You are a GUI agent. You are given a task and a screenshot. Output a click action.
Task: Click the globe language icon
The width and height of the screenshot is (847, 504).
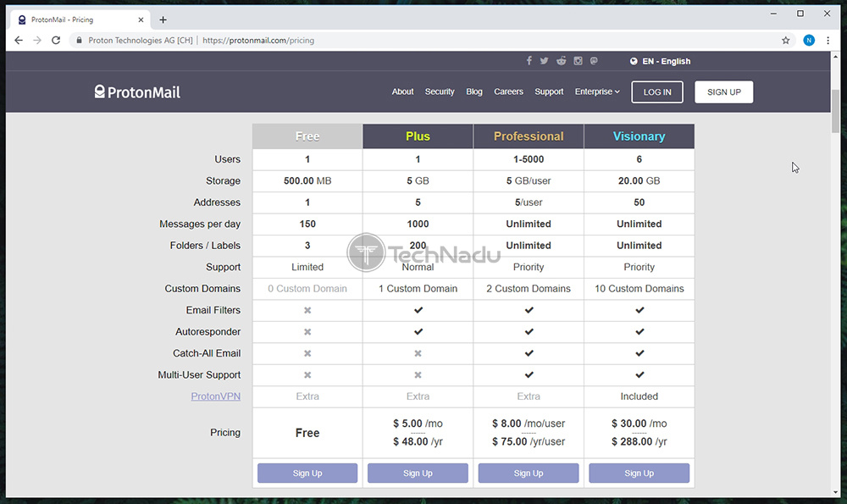pos(634,61)
